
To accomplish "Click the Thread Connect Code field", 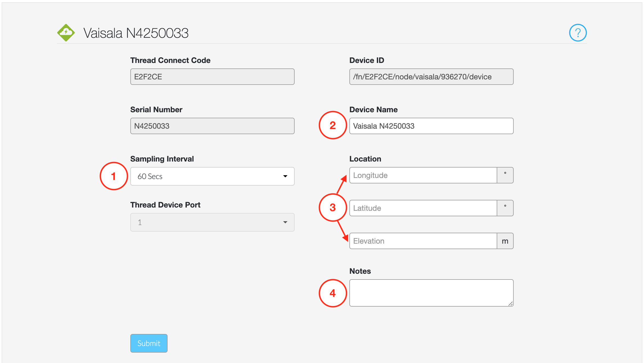I will pyautogui.click(x=212, y=77).
